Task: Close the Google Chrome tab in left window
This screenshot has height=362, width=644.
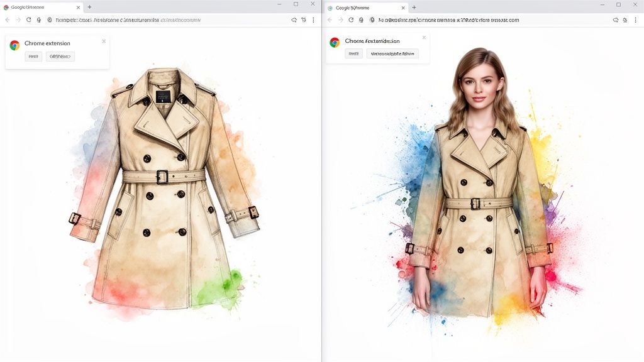Action: tap(78, 8)
